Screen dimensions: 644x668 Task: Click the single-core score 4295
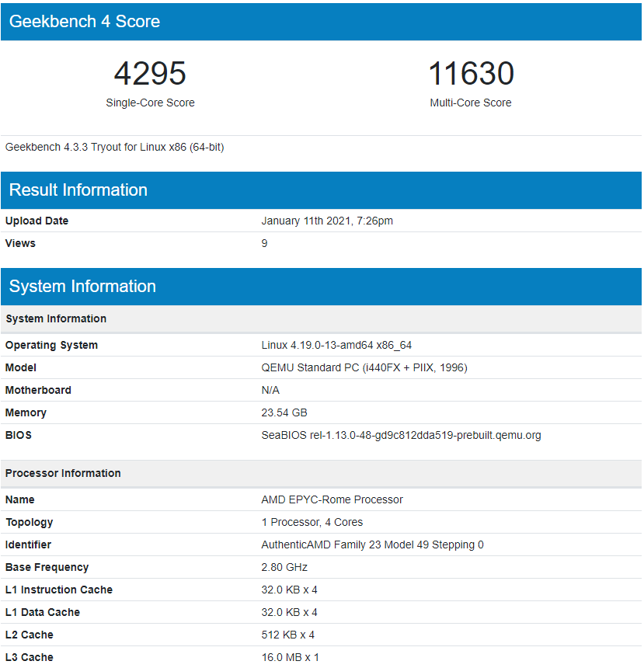(x=150, y=73)
